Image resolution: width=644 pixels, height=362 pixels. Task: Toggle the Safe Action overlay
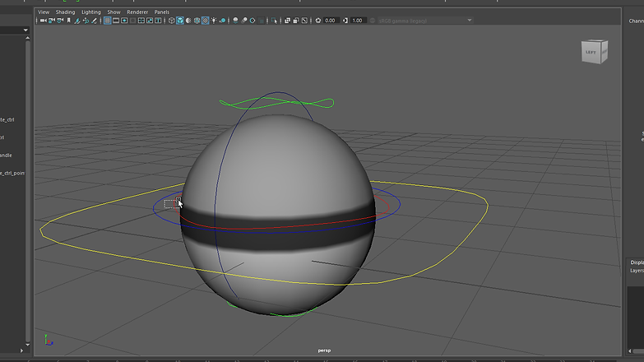tap(150, 21)
